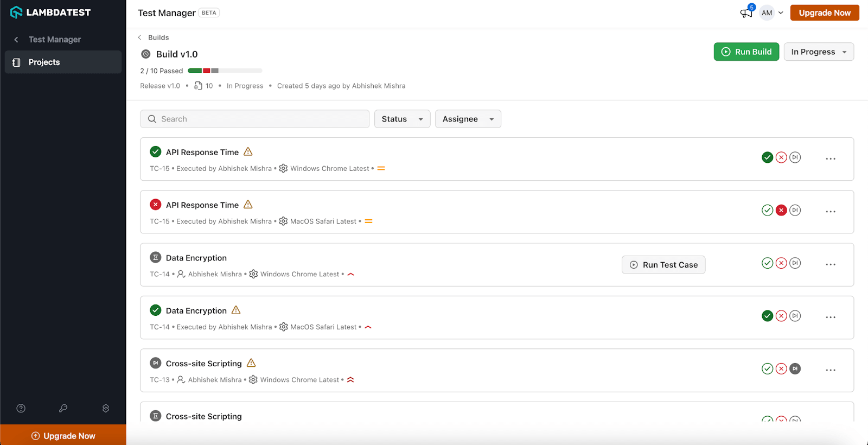Go back via Test Manager sidebar item
Viewport: 868px width, 445px height.
coord(54,40)
